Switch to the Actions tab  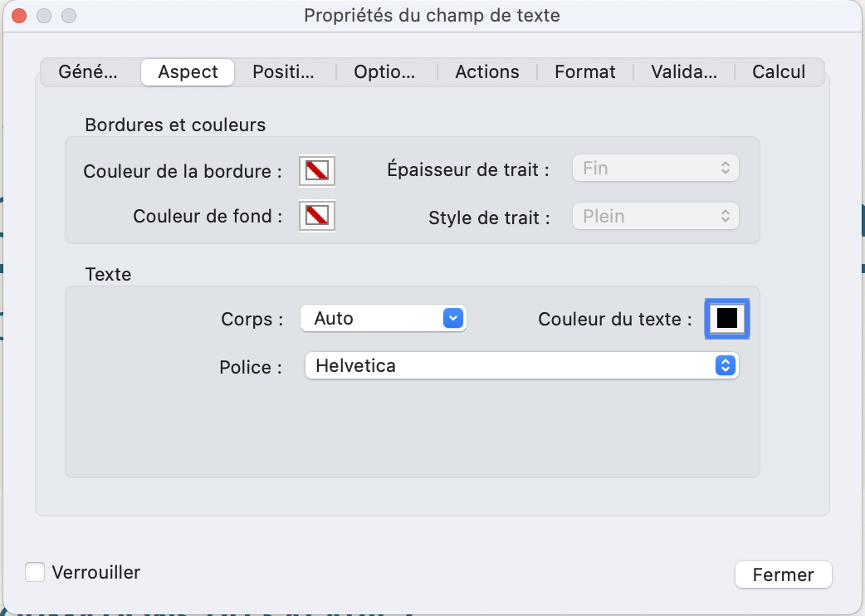click(487, 71)
